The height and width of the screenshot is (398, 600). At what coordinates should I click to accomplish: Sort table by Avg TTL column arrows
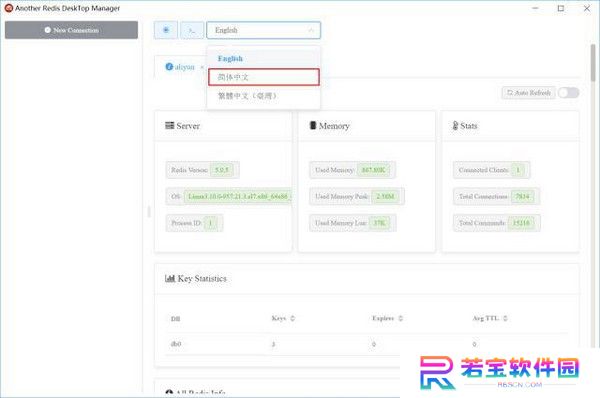[505, 318]
